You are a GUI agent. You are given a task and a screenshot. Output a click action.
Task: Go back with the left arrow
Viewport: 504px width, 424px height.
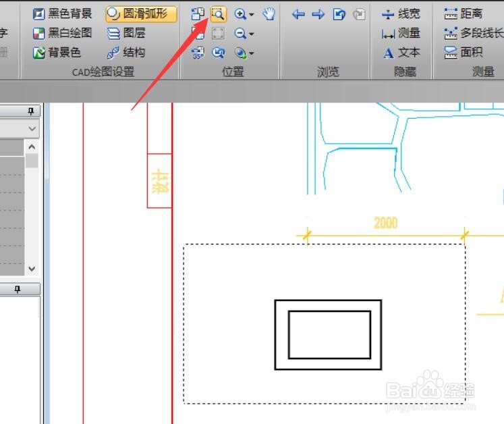[x=298, y=14]
